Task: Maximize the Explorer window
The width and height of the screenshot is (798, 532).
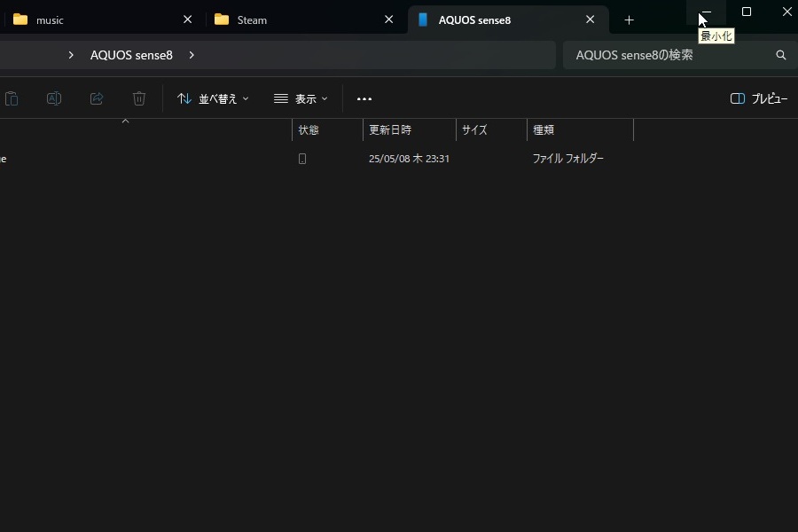Action: [x=746, y=12]
